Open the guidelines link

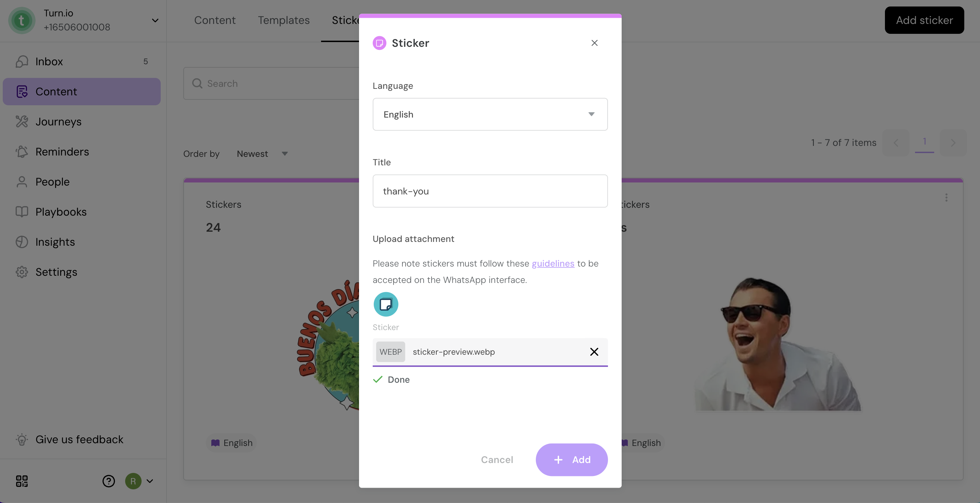pyautogui.click(x=553, y=263)
